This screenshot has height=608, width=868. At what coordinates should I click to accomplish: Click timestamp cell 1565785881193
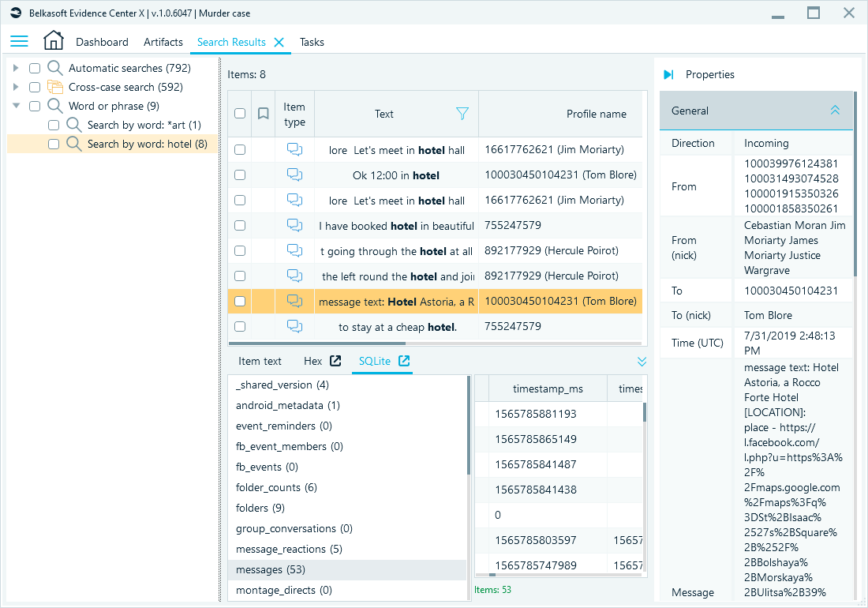[x=548, y=415]
